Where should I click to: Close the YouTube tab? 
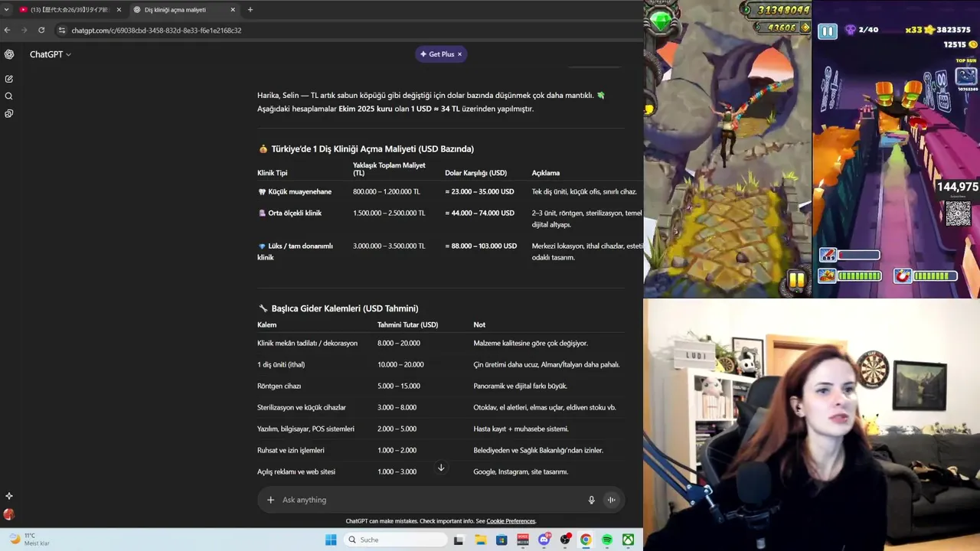119,9
